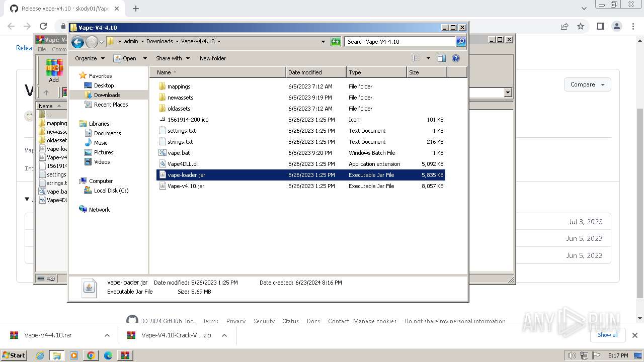
Task: Select the Vape4DLL.dll file
Action: [x=183, y=164]
